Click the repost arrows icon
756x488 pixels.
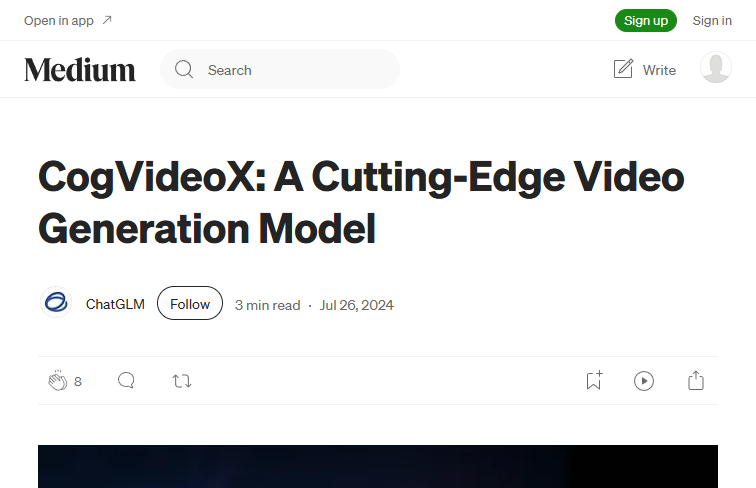pyautogui.click(x=182, y=381)
